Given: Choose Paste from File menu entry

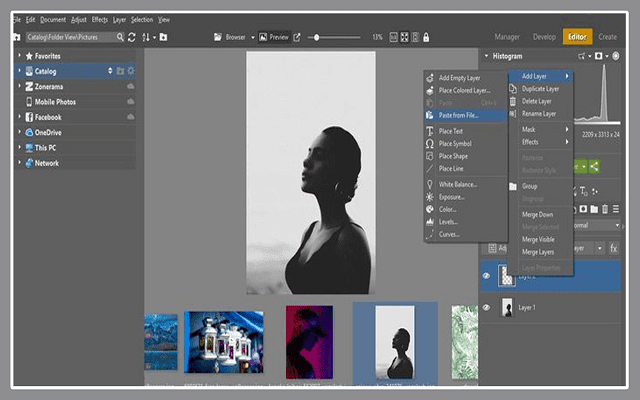Looking at the screenshot, I should point(458,115).
